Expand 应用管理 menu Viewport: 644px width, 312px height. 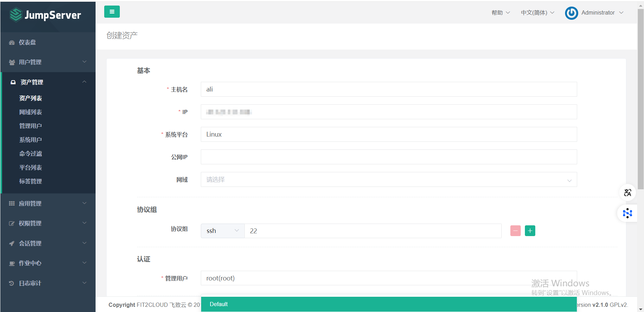point(48,203)
